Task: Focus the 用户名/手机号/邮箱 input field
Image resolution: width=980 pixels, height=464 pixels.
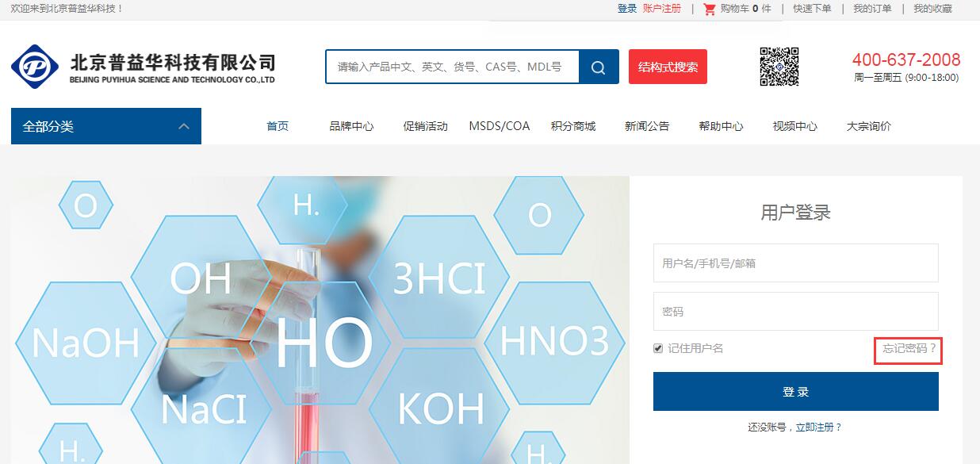Action: tap(795, 263)
